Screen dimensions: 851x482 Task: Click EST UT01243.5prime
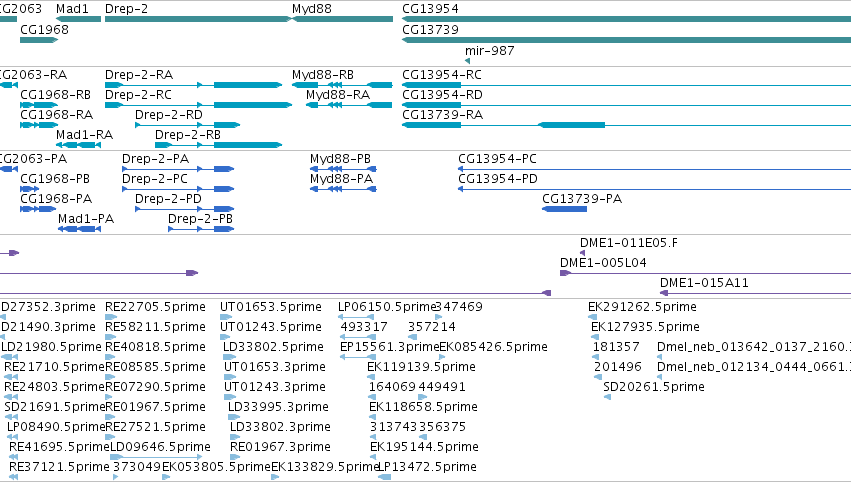[x=226, y=337]
